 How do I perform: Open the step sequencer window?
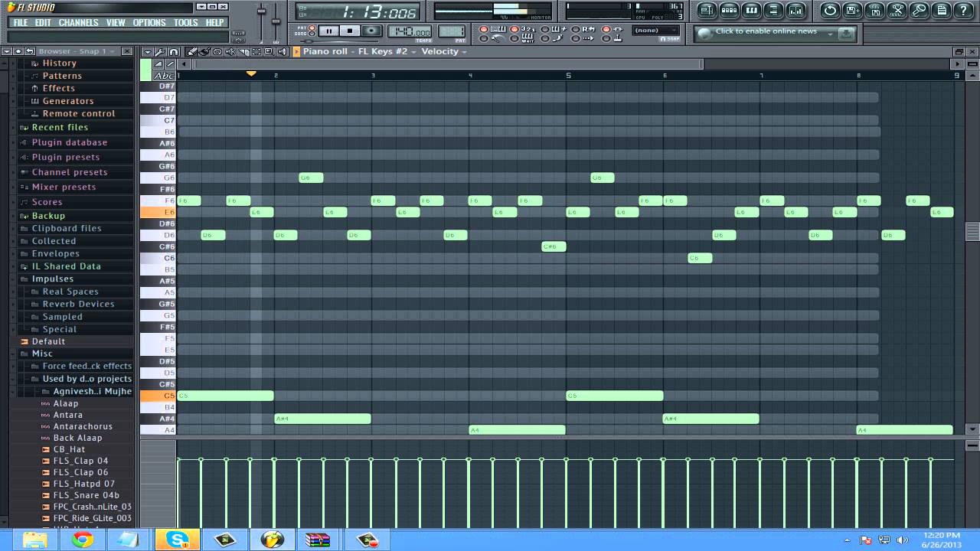pos(729,11)
